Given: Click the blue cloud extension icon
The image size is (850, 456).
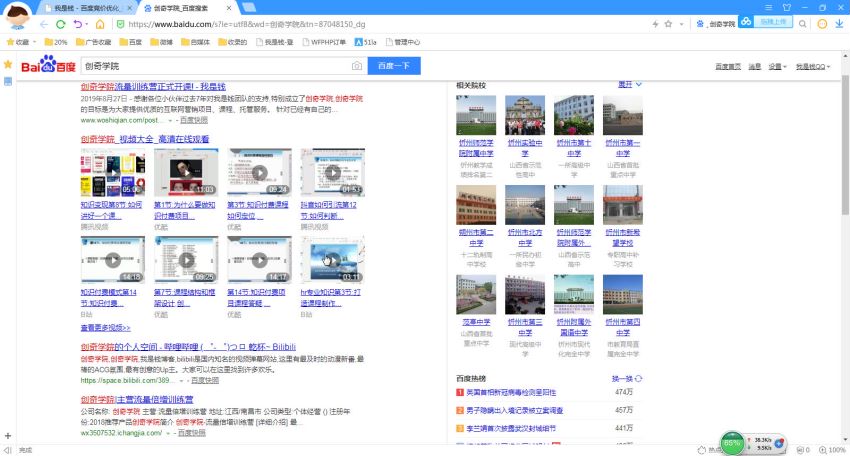Looking at the screenshot, I should coord(746,22).
